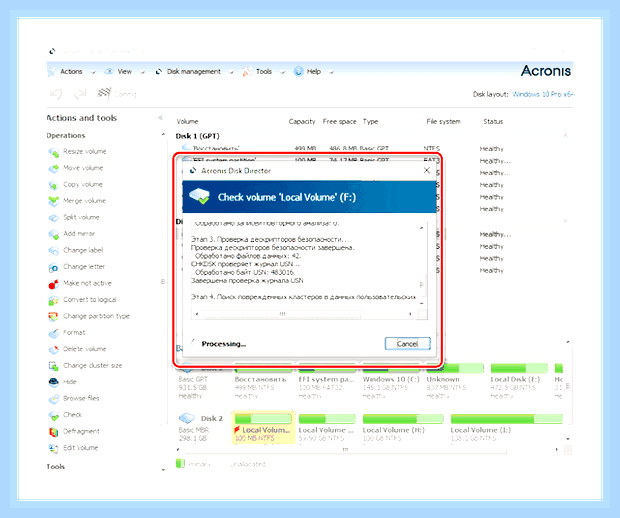Click the Change letter icon
The height and width of the screenshot is (518, 620).
(x=54, y=267)
